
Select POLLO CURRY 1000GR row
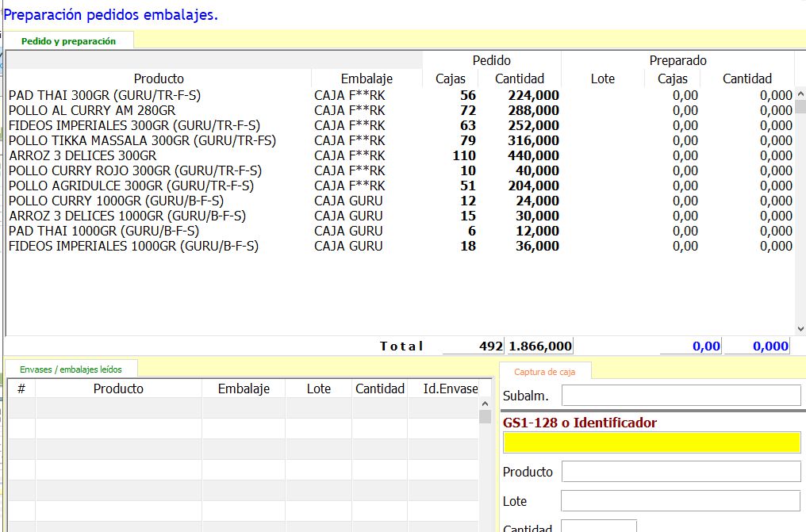116,201
